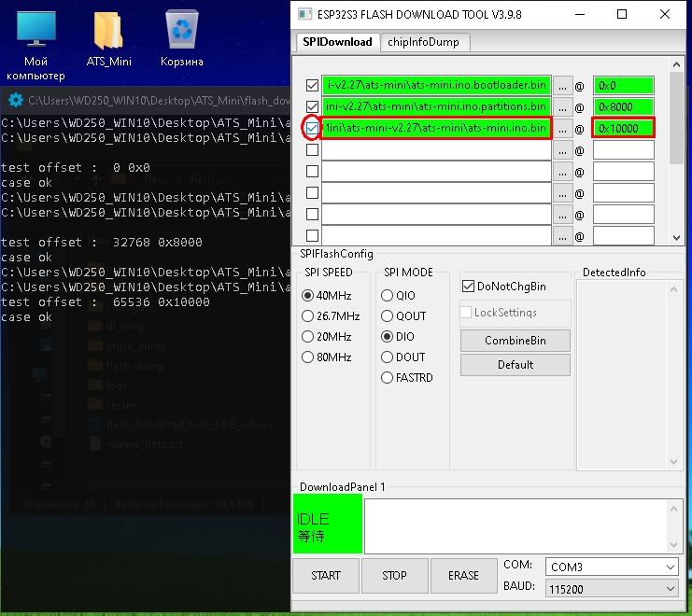
Task: Choose QIO SPI mode
Action: click(x=387, y=296)
